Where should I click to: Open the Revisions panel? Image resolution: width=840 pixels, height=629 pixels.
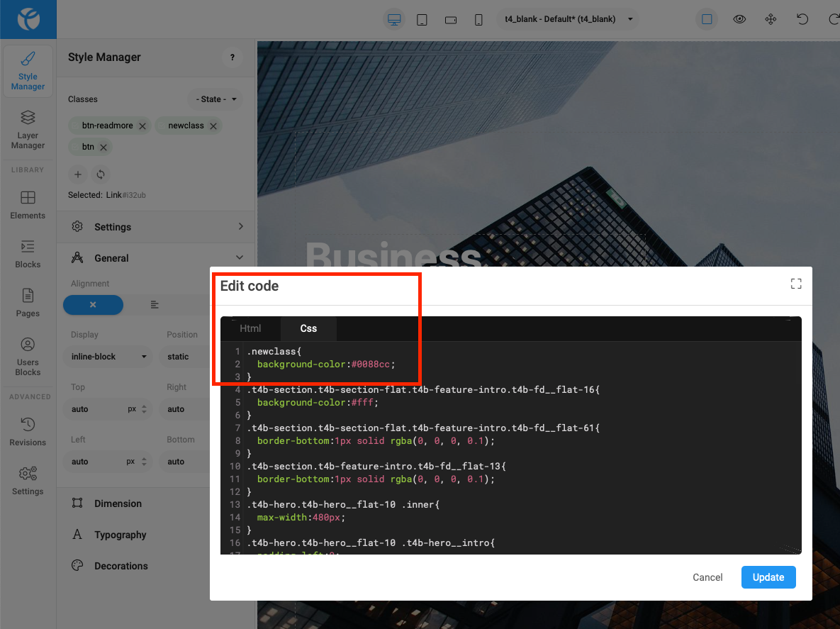(28, 432)
